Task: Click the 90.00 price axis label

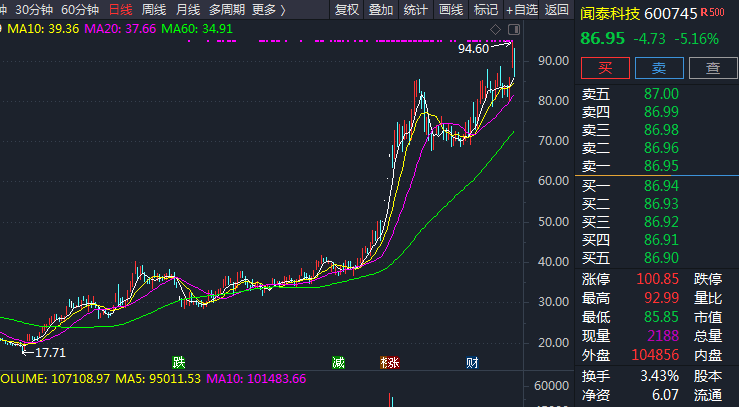Action: point(553,60)
